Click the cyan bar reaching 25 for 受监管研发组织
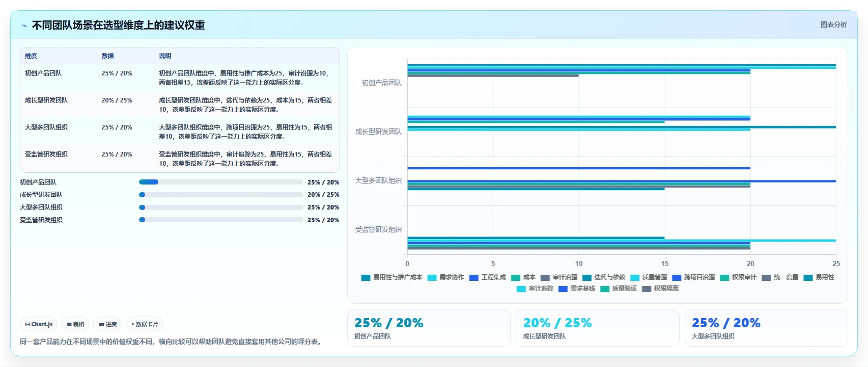The width and height of the screenshot is (868, 367). (622, 241)
